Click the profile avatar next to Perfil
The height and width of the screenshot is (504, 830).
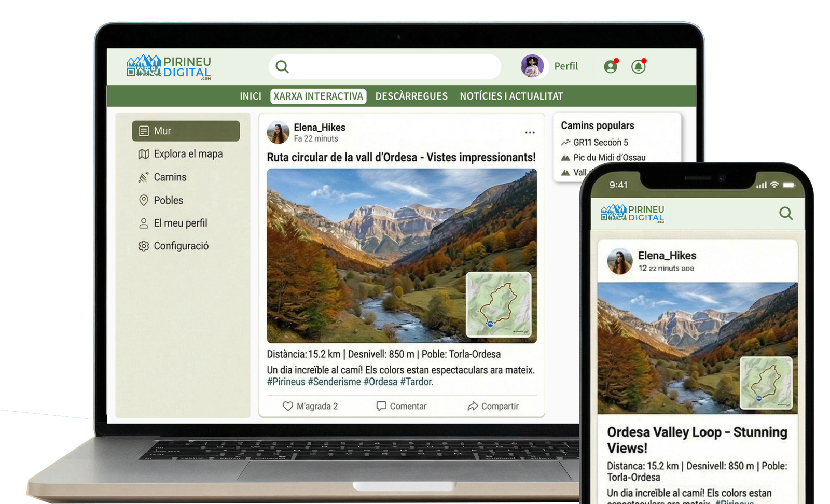[x=532, y=66]
